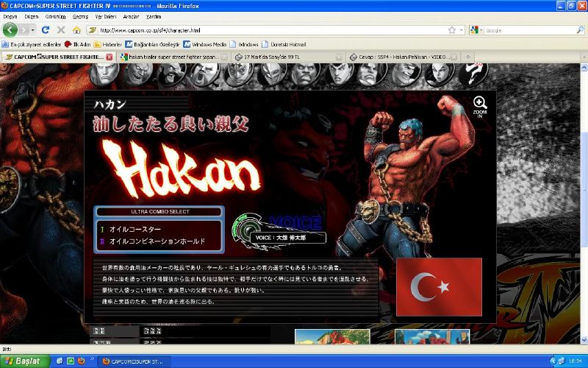Expand hidden system tray icons arrow
The width and height of the screenshot is (588, 368).
click(x=553, y=361)
